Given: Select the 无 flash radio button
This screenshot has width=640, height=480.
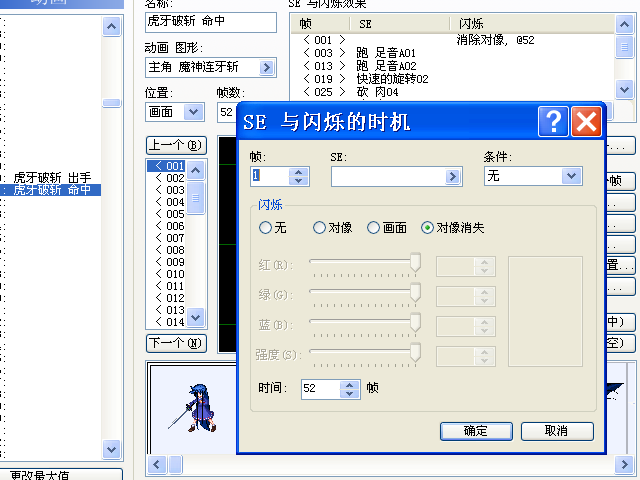Looking at the screenshot, I should click(x=265, y=227).
